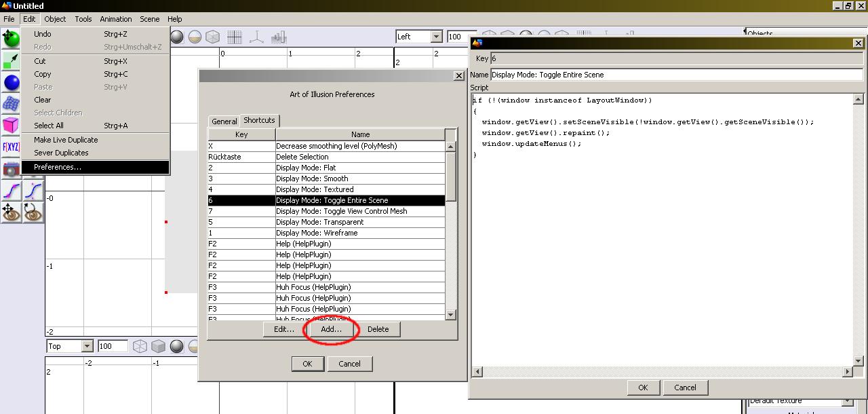Click the highlighted Preferences... menu entry
Viewport: 868px width, 414px height.
[96, 167]
